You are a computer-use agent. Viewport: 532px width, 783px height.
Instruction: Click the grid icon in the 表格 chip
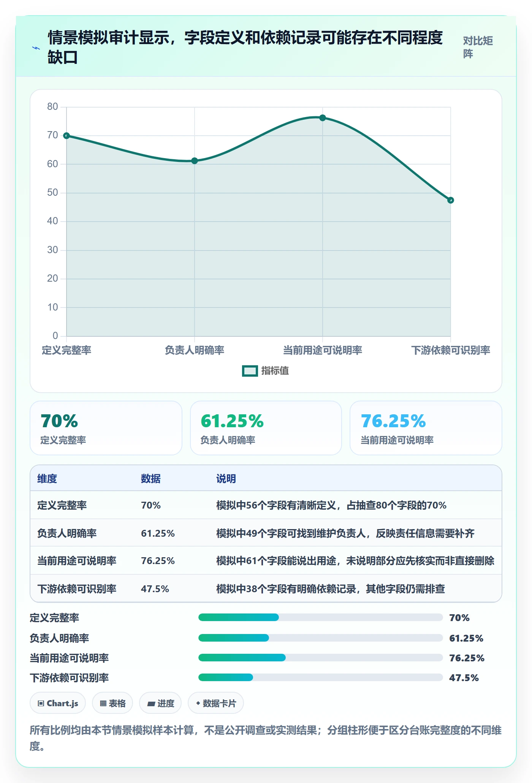[x=103, y=704]
